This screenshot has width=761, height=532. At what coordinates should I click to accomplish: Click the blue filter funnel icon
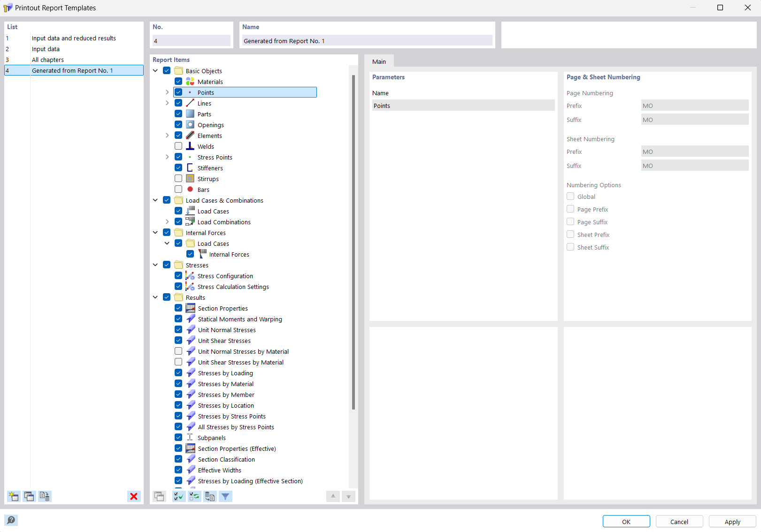pyautogui.click(x=226, y=496)
